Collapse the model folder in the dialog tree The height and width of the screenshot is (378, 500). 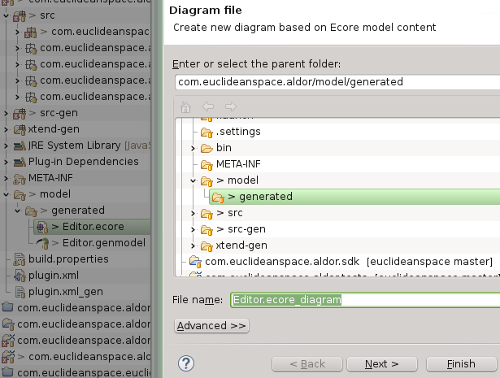[x=193, y=181]
